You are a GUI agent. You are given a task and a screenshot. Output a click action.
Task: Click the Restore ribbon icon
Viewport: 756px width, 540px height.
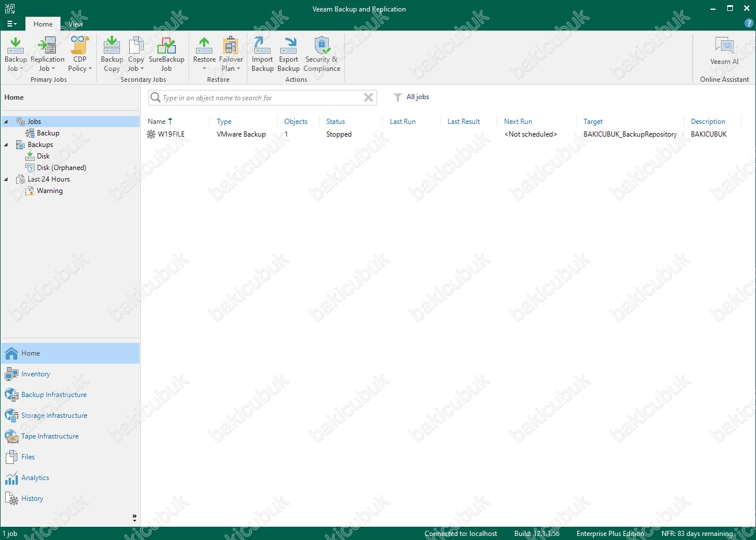pos(204,54)
